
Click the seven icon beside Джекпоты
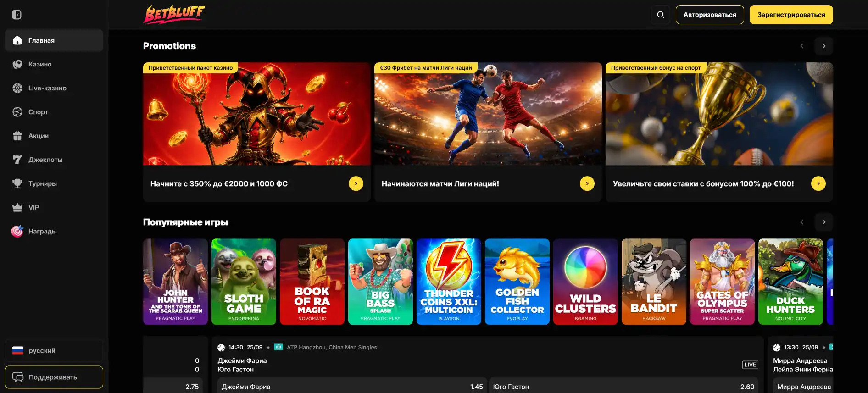click(17, 160)
